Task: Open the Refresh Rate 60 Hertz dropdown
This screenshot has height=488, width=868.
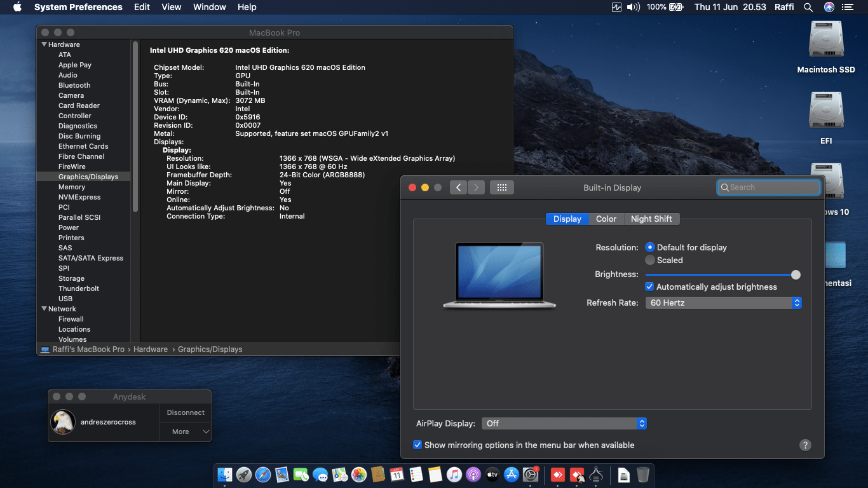Action: click(723, 303)
